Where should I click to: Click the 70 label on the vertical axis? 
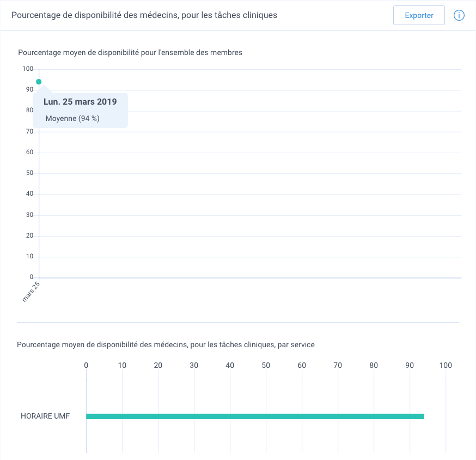click(x=29, y=131)
